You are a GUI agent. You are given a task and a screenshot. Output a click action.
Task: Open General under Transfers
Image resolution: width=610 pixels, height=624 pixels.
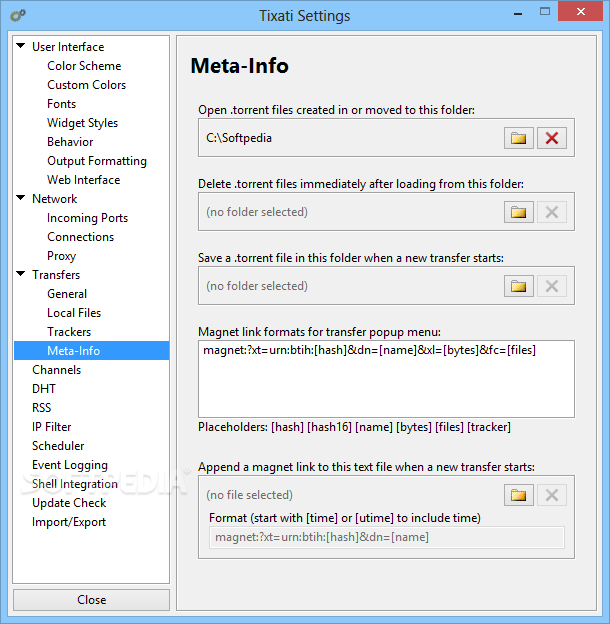pyautogui.click(x=67, y=294)
